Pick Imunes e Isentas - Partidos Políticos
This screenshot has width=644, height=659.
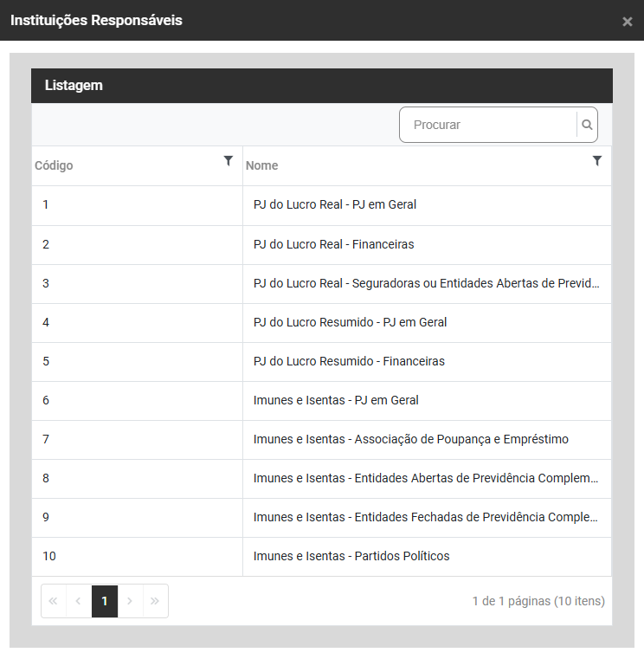351,556
